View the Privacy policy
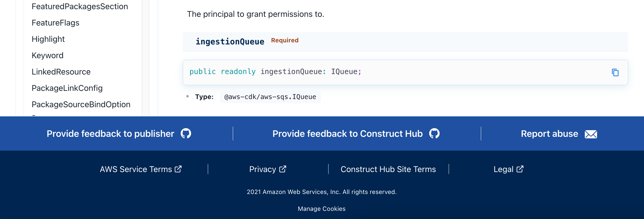 point(263,169)
